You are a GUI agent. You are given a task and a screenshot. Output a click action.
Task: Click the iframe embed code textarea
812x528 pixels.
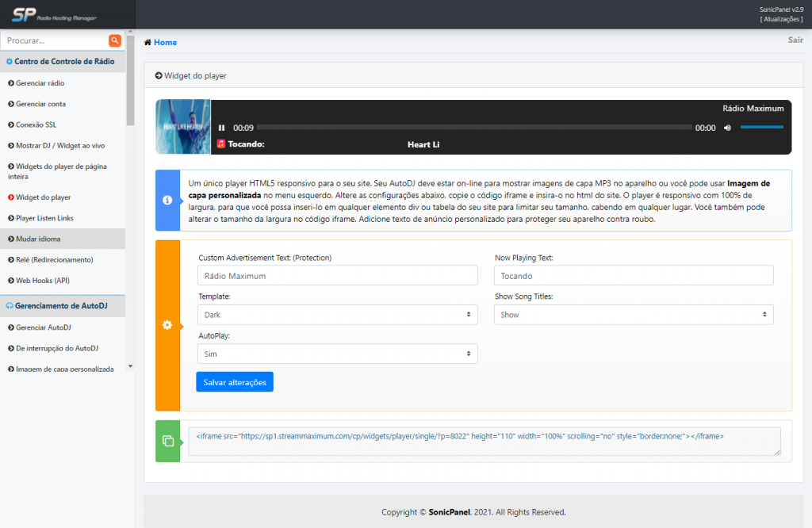[485, 442]
